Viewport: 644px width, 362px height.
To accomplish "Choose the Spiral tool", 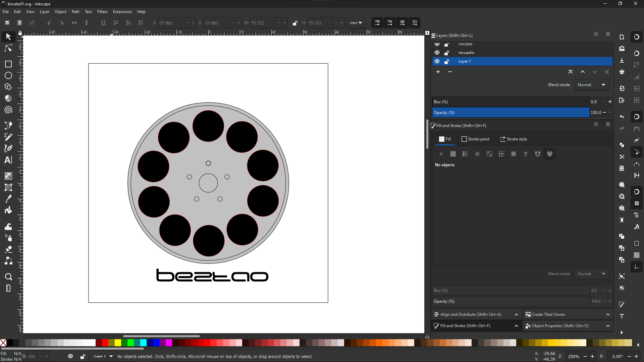I will point(8,110).
